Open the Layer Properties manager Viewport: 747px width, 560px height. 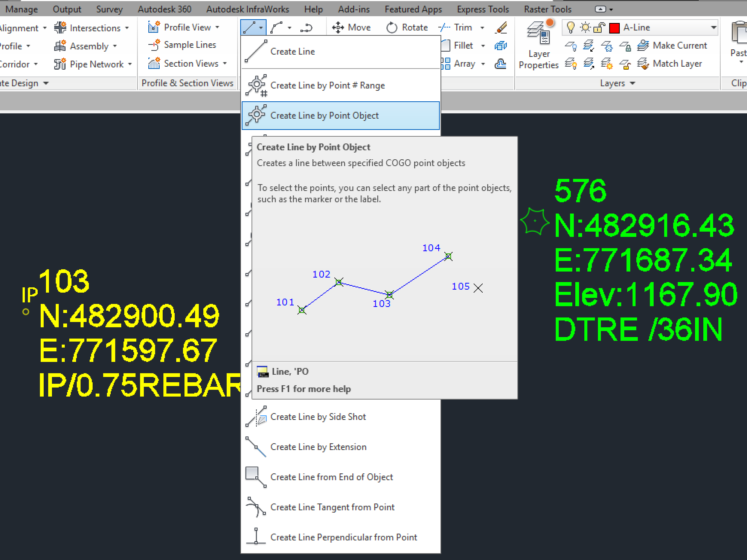pyautogui.click(x=538, y=41)
